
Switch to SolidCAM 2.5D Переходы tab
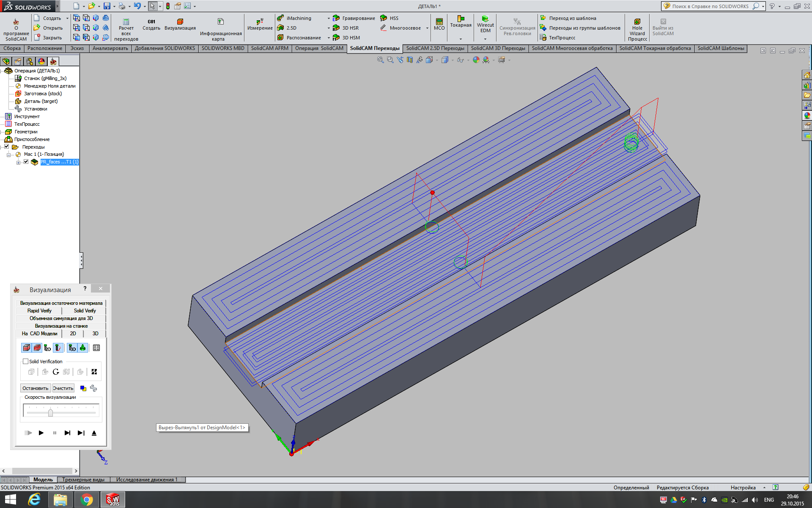pos(435,48)
